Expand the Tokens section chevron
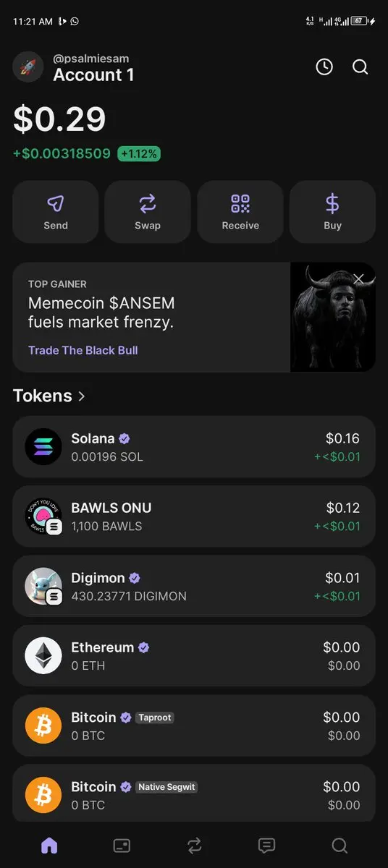The height and width of the screenshot is (868, 388). (x=82, y=396)
